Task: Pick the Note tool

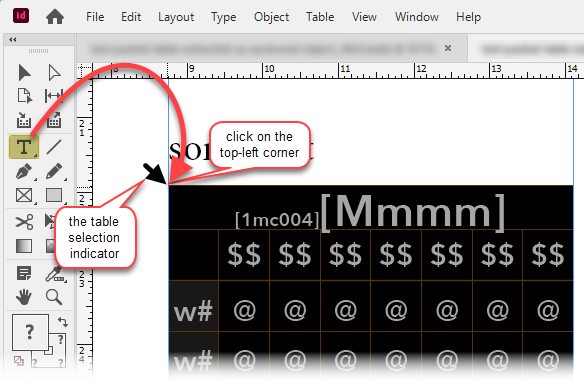Action: (24, 274)
